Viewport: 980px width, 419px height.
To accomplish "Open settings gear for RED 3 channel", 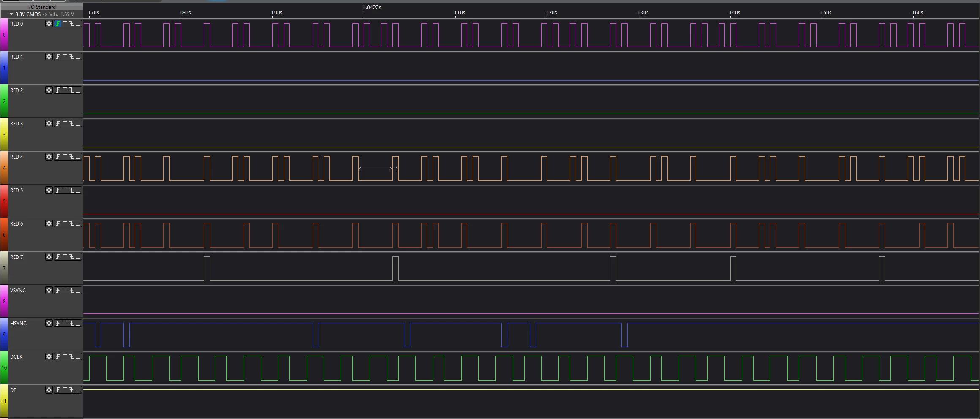I will [x=49, y=124].
